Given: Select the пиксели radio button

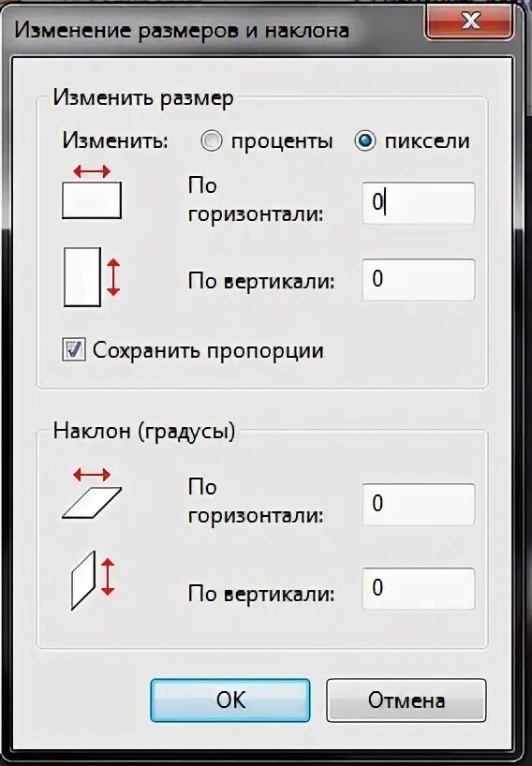Looking at the screenshot, I should point(365,141).
